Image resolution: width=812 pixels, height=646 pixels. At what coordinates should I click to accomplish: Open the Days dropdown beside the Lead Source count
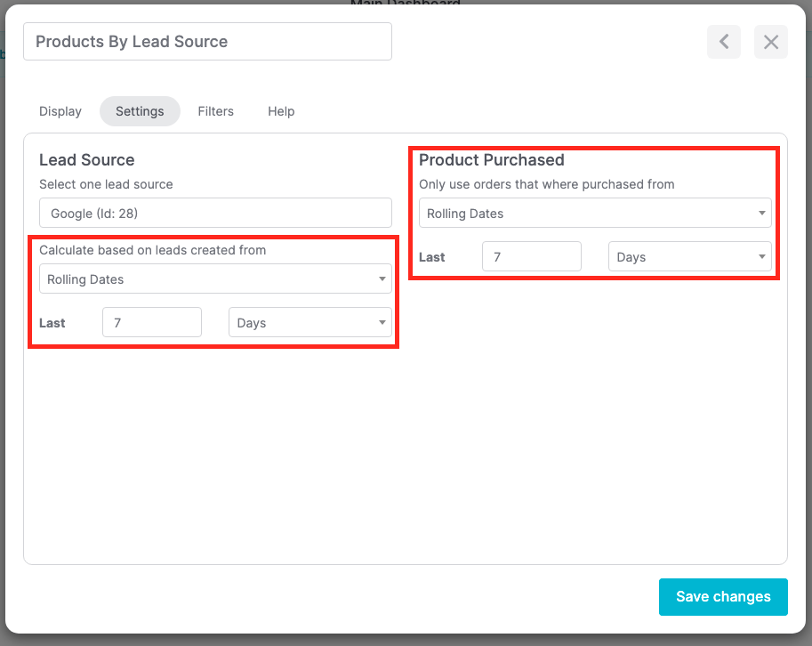[x=310, y=322]
